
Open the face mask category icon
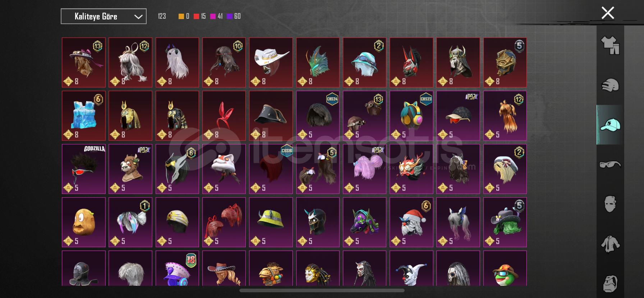(610, 204)
